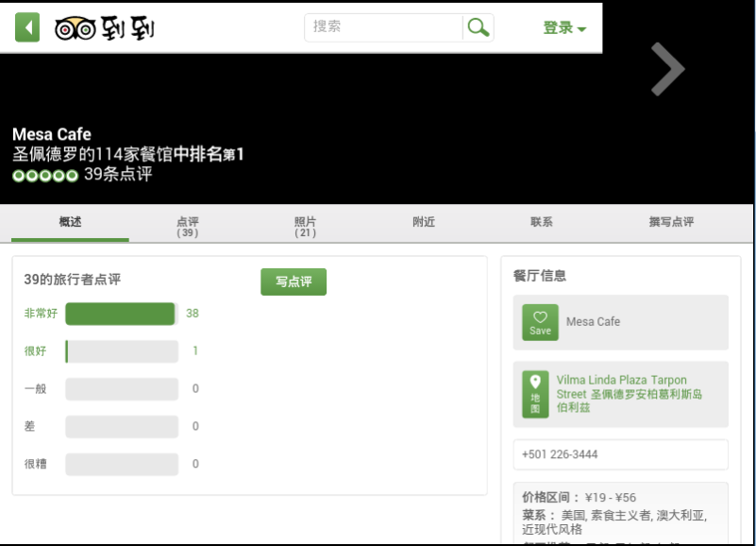Open the 照片 (21) tab

click(305, 227)
